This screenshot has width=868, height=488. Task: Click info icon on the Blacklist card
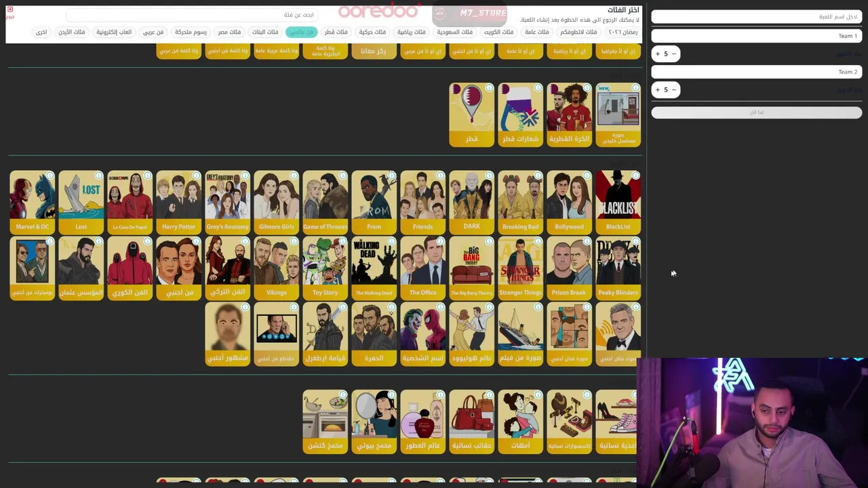point(635,176)
